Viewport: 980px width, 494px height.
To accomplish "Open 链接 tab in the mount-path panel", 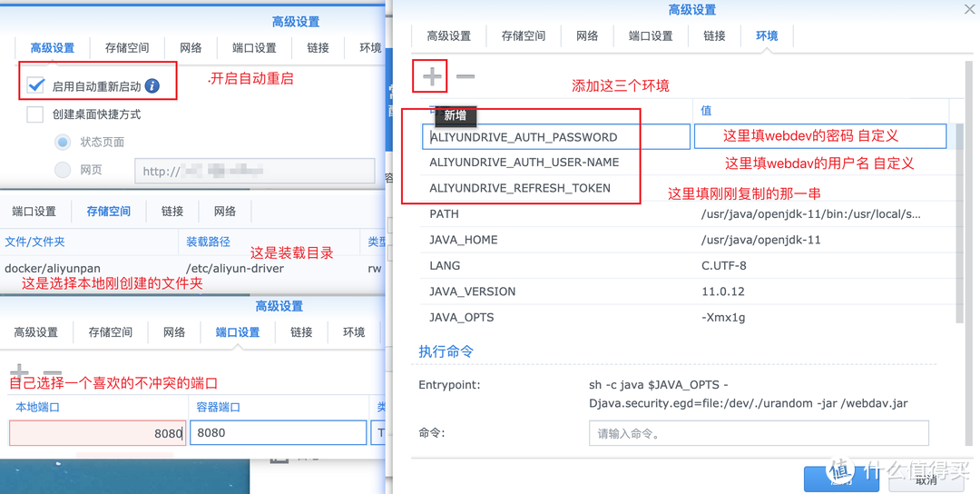I will [172, 212].
